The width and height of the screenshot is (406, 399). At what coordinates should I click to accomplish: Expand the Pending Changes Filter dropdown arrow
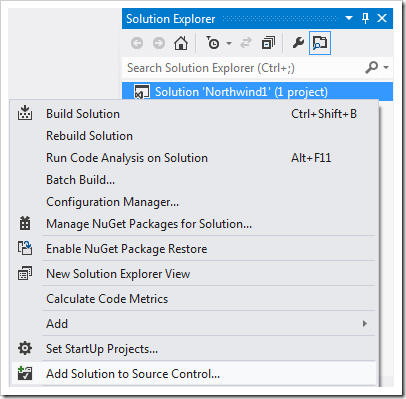229,43
